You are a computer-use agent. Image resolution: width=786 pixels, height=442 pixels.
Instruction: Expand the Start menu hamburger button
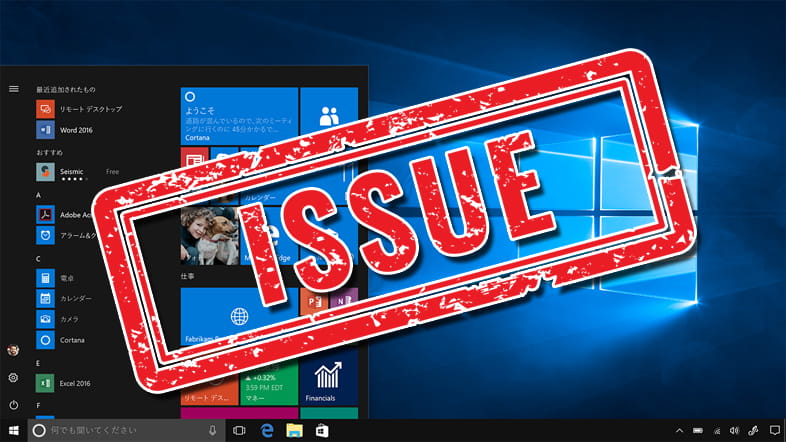point(14,89)
